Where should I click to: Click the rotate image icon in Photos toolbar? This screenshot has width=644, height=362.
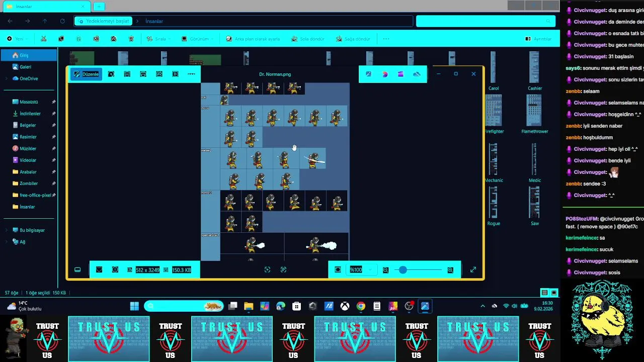pyautogui.click(x=111, y=74)
